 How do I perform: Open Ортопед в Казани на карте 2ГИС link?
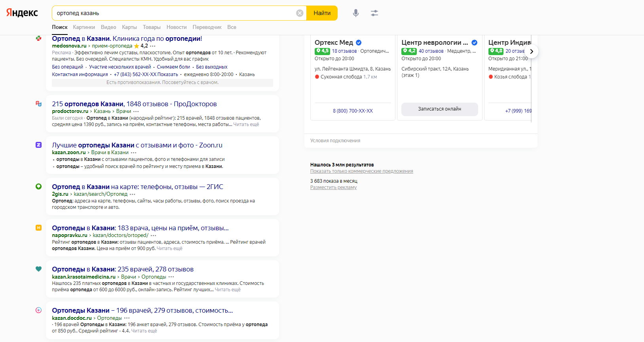click(x=137, y=187)
